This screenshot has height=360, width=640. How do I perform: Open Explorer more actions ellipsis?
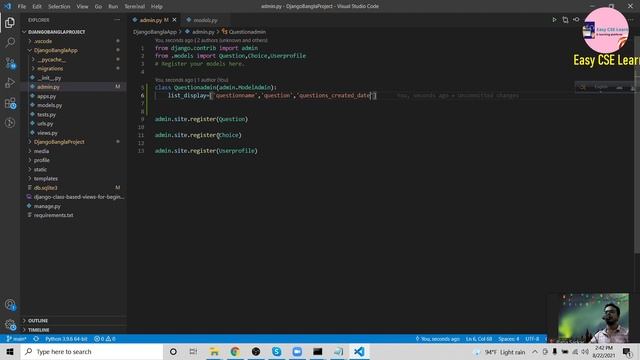click(117, 20)
